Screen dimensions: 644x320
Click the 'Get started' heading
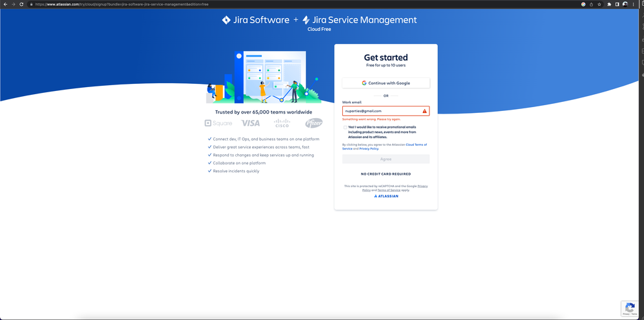click(x=386, y=57)
